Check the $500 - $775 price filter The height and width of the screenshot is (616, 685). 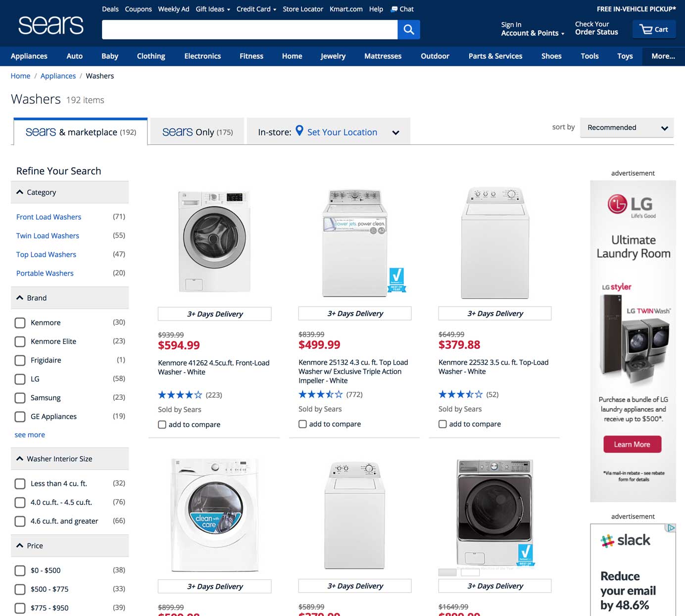coord(20,589)
